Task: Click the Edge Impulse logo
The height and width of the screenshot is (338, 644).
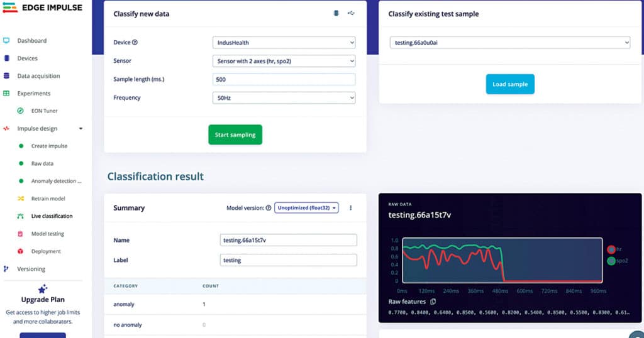Action: 43,8
